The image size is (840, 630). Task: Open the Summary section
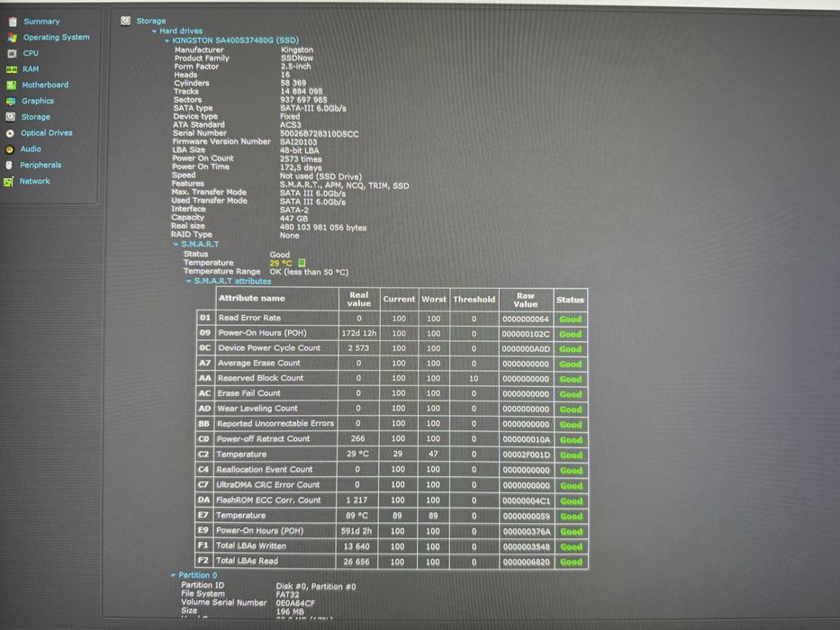tap(41, 22)
